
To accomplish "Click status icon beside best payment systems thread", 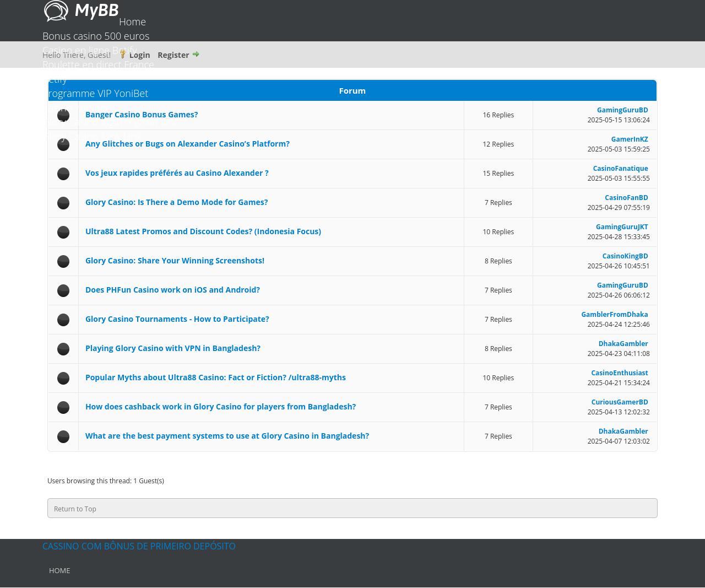I will point(63,436).
